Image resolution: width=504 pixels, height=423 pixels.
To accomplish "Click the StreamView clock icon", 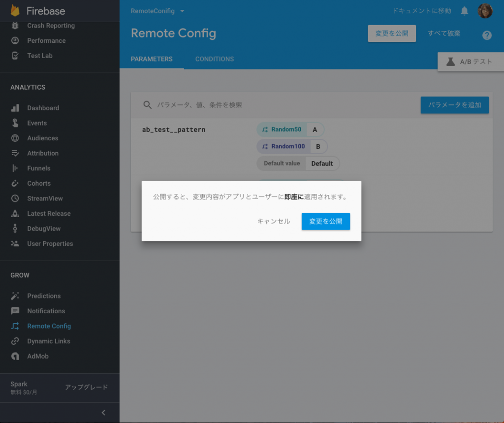I will pyautogui.click(x=15, y=198).
